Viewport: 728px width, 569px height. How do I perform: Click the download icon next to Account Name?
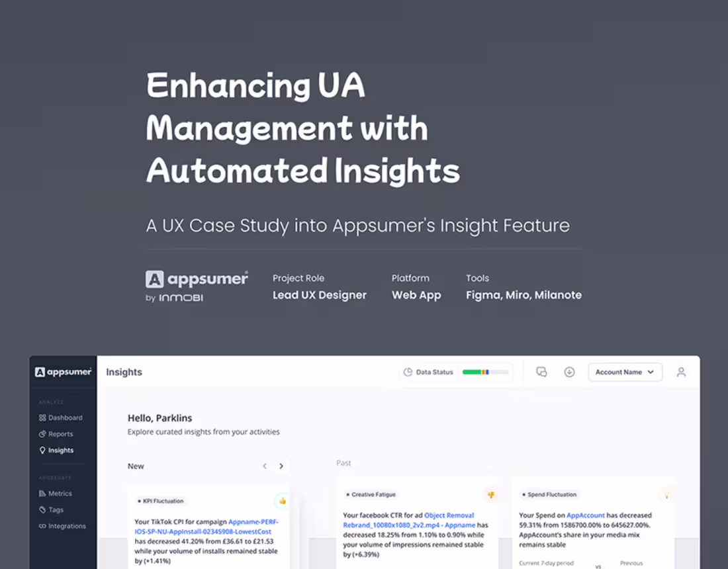click(570, 372)
